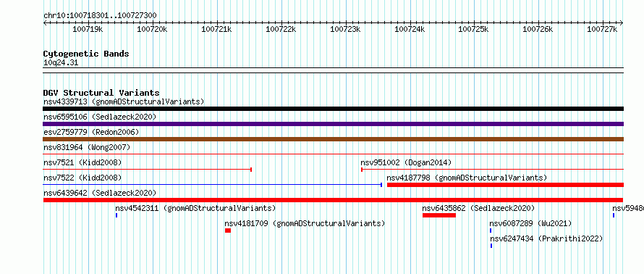Click the 100723k ruler tick label
The width and height of the screenshot is (644, 274).
(345, 29)
